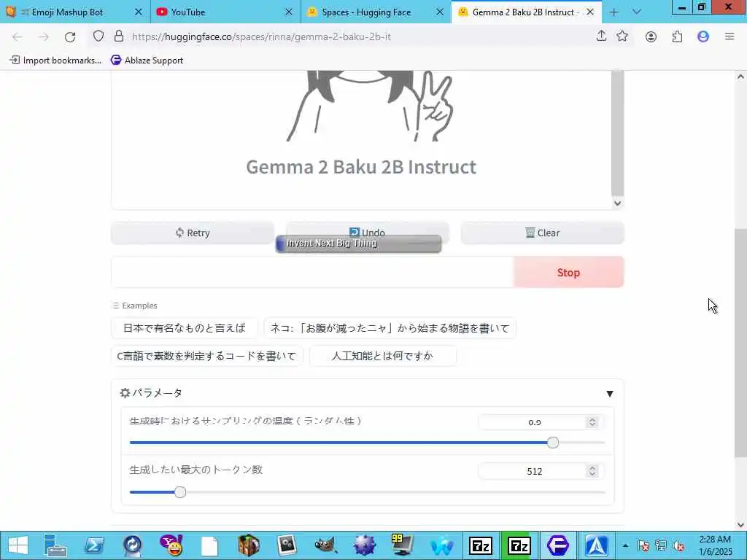Screen dimensions: 747x560
Task: Open the GIMP taskbar icon
Action: click(326, 545)
